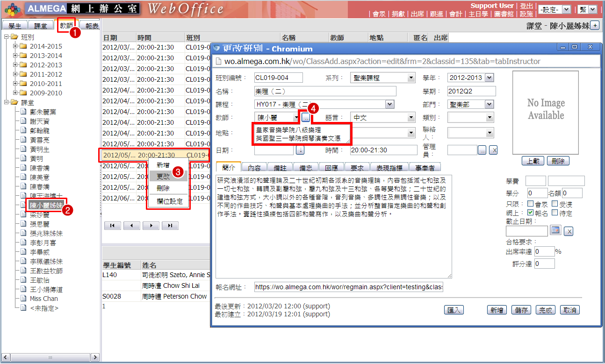Open the 會計 header link
This screenshot has width=605, height=364.
point(455,14)
